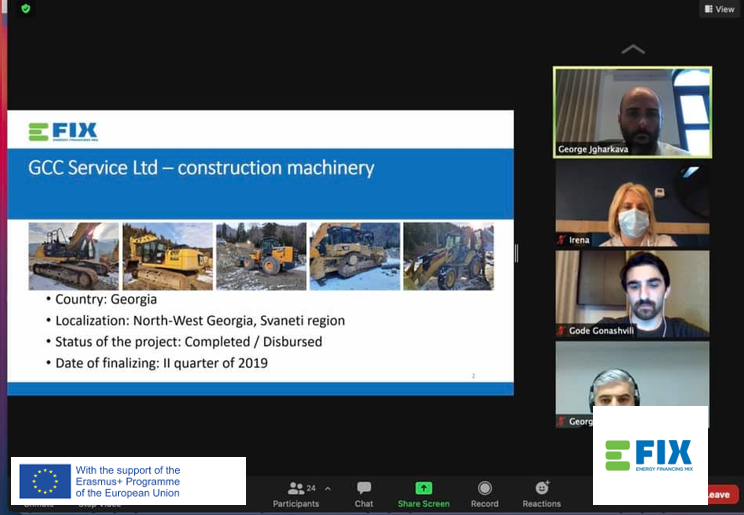Show previous video thumbnails with up chevron

tap(632, 49)
